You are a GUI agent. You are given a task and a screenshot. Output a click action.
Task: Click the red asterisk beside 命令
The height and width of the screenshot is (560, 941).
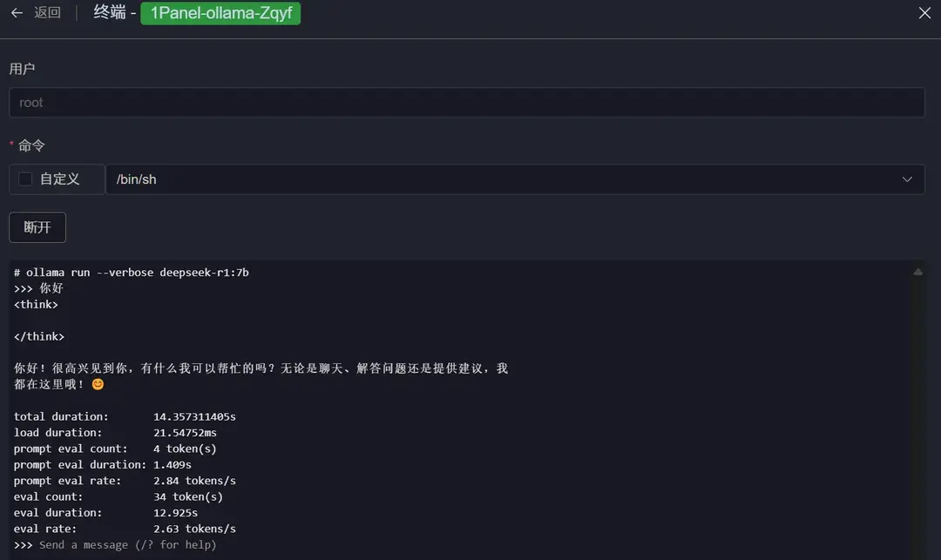tap(11, 145)
